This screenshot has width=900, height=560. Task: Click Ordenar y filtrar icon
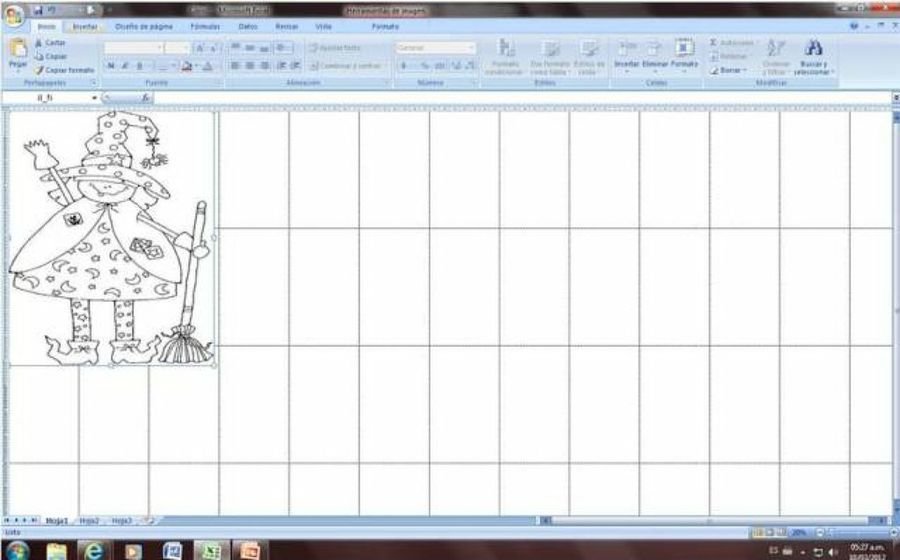coord(776,49)
